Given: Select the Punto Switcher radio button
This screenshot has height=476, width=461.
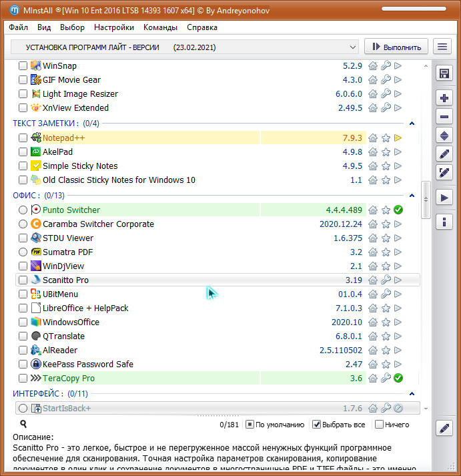Looking at the screenshot, I should point(23,210).
